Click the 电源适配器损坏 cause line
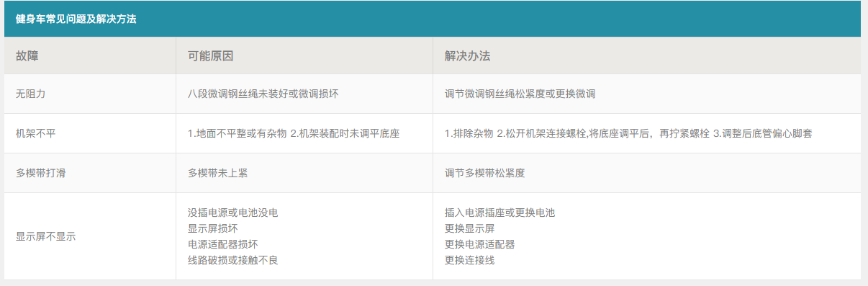 pos(222,244)
